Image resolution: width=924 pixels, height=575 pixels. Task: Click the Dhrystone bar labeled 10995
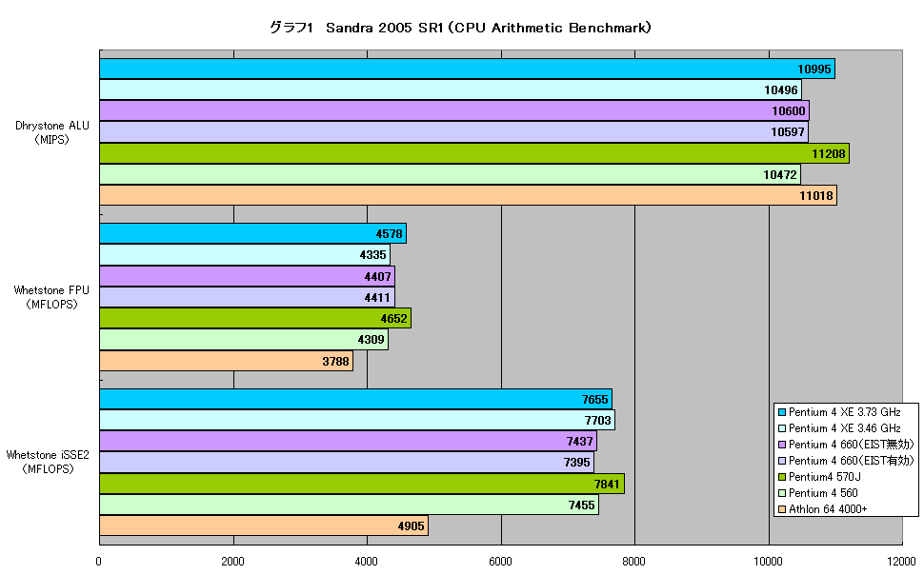pyautogui.click(x=468, y=69)
